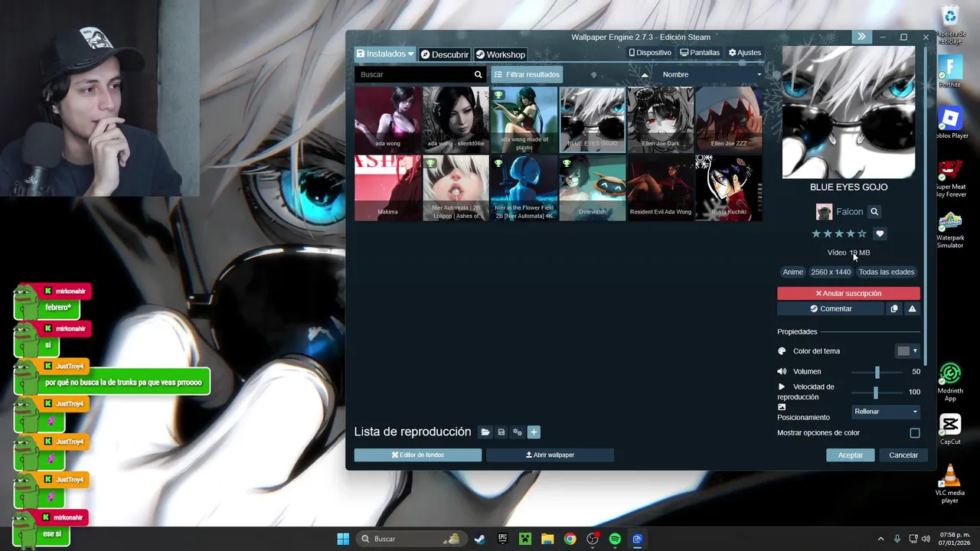The width and height of the screenshot is (980, 551).
Task: Select the Ellen Joe ZZZ wallpaper
Action: tap(729, 119)
